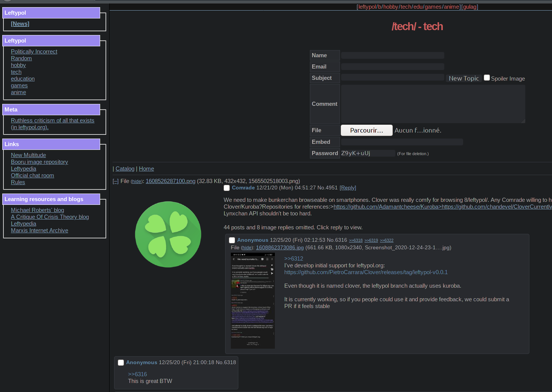Screen dimensions: 552x392
Task: Open the anime board in the top navigation
Action: [x=451, y=7]
